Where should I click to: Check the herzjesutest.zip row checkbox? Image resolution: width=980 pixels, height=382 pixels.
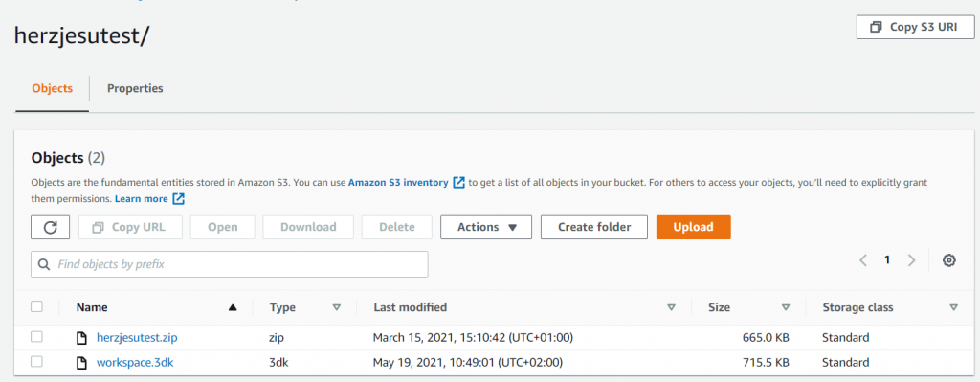click(37, 337)
